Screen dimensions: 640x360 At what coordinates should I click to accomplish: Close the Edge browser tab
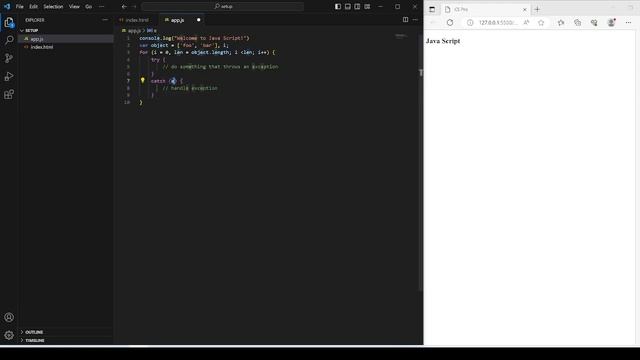525,9
